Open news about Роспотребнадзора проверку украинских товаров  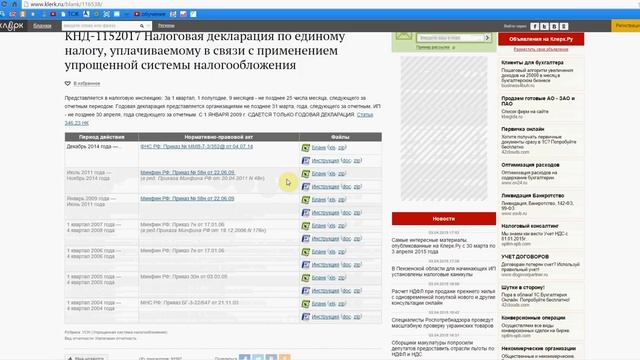[443, 323]
